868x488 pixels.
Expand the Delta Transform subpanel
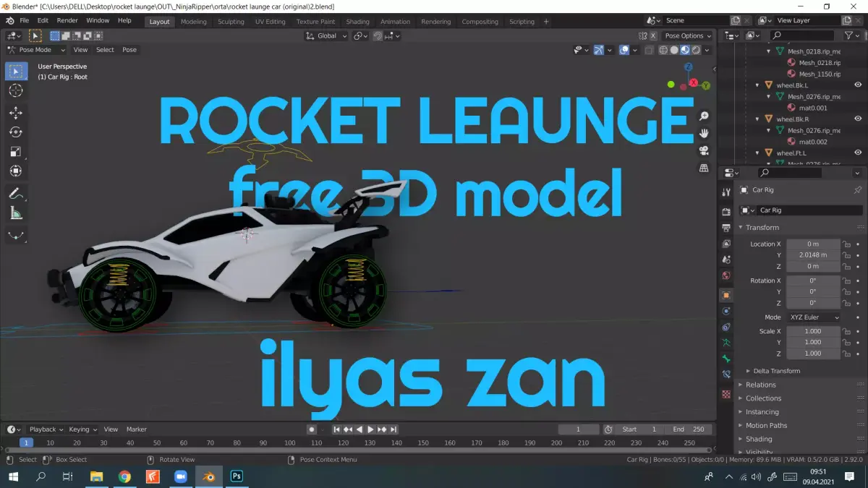pyautogui.click(x=777, y=371)
